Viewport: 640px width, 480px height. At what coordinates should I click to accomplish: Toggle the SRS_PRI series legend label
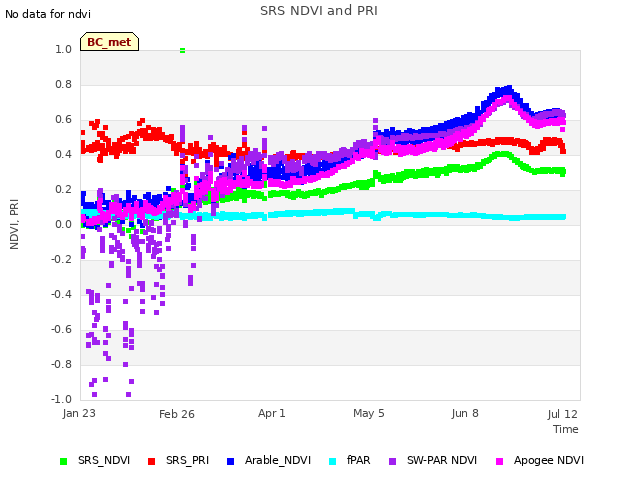(187, 460)
